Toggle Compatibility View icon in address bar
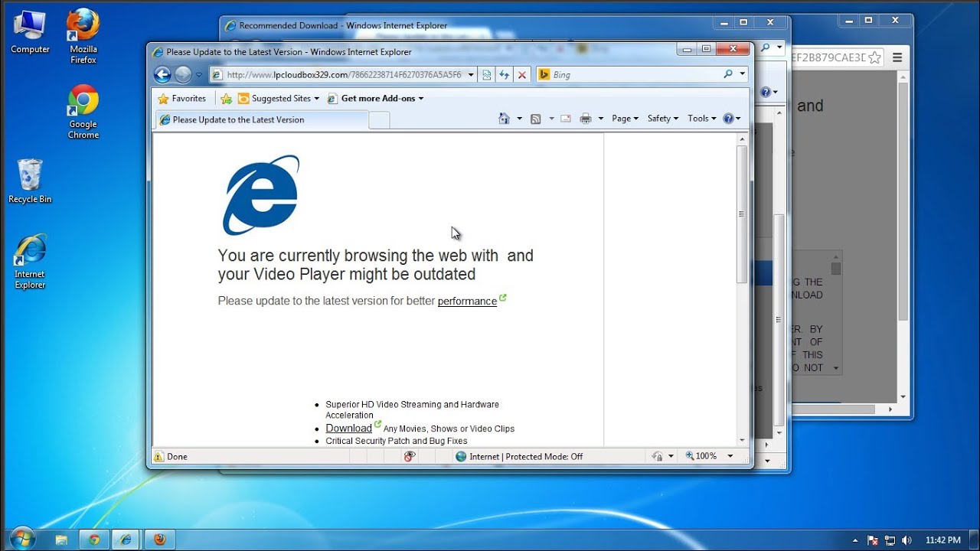980x551 pixels. [x=486, y=74]
